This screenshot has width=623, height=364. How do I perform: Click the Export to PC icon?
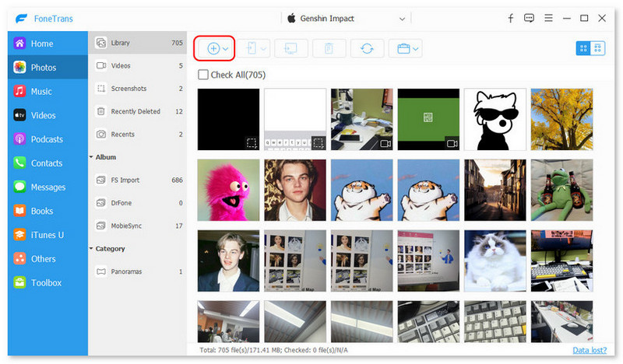(290, 48)
